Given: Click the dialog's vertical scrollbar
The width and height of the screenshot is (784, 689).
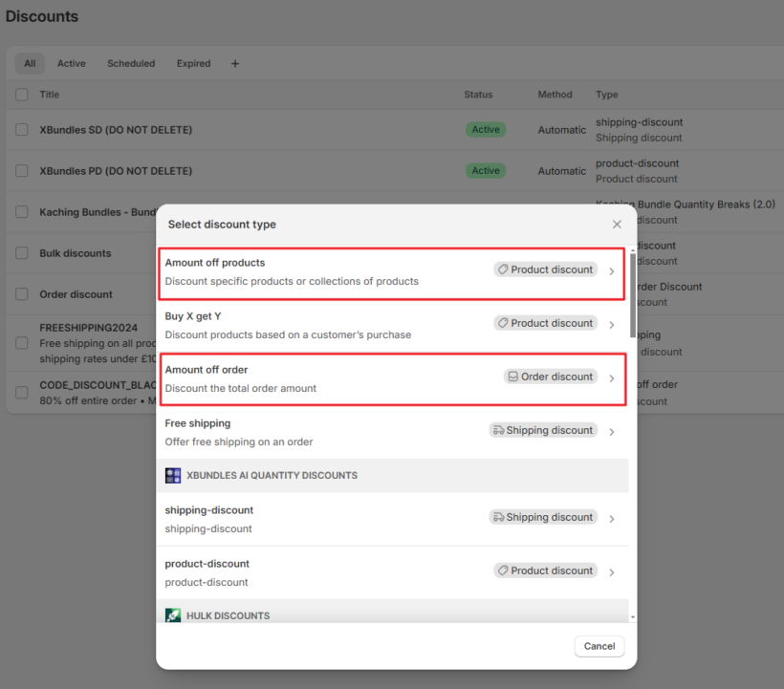Looking at the screenshot, I should pyautogui.click(x=632, y=287).
